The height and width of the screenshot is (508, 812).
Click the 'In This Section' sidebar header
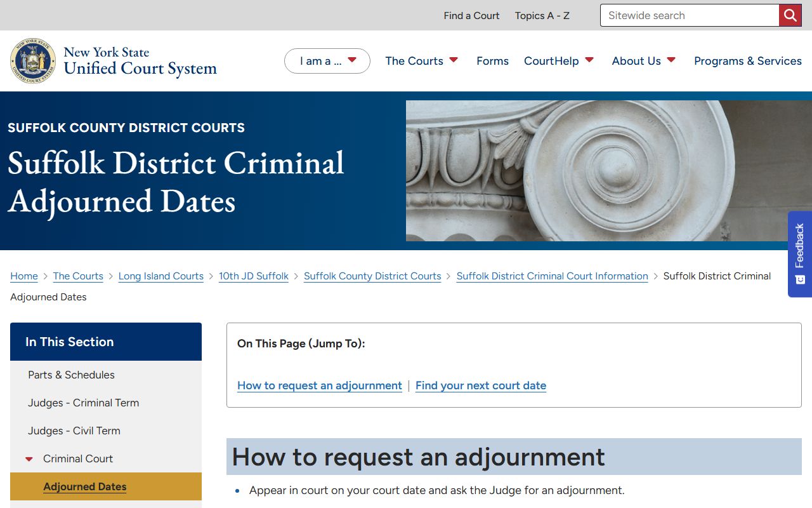106,342
